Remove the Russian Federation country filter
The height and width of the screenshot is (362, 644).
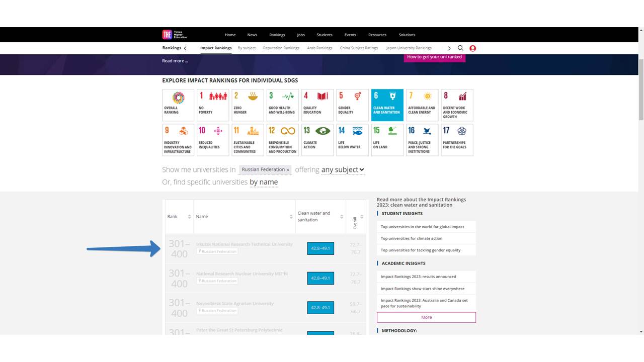tap(288, 170)
